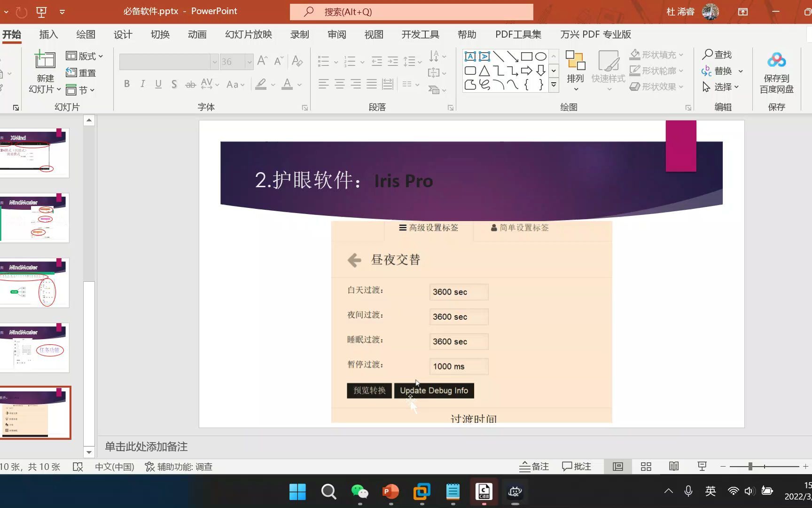Viewport: 812px width, 508px height.
Task: Click Replace (替换) button
Action: (717, 71)
